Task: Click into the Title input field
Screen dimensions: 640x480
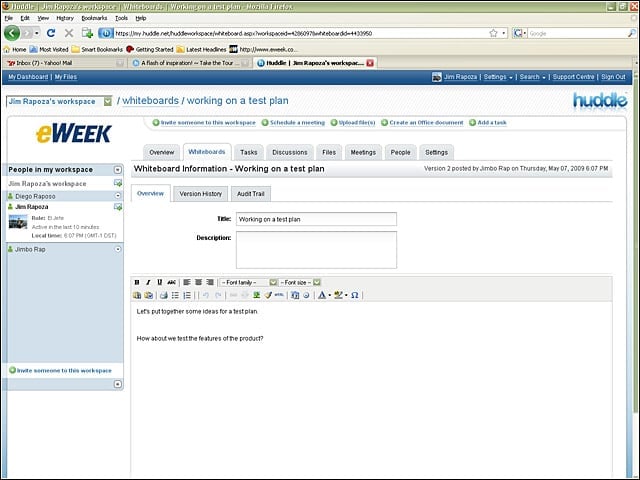Action: point(316,219)
